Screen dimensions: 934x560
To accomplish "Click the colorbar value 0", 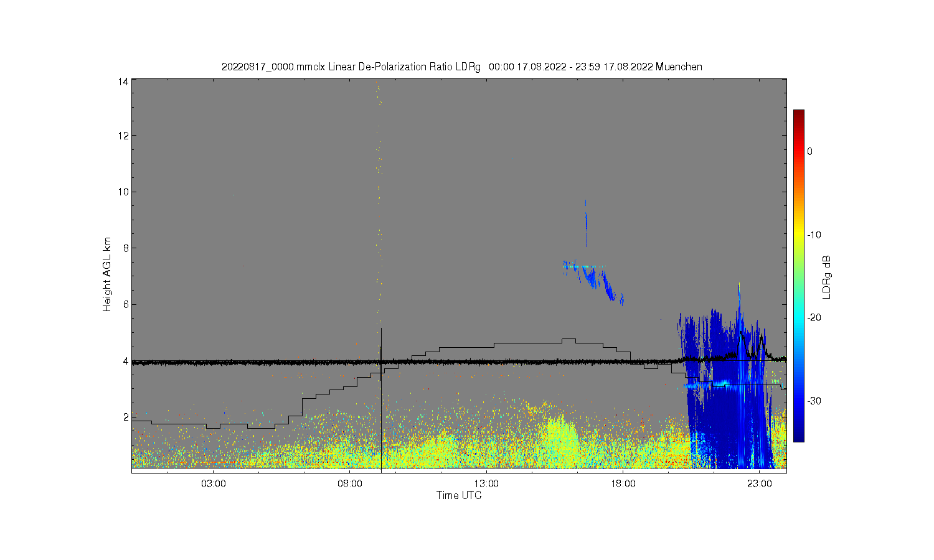I will pos(809,151).
